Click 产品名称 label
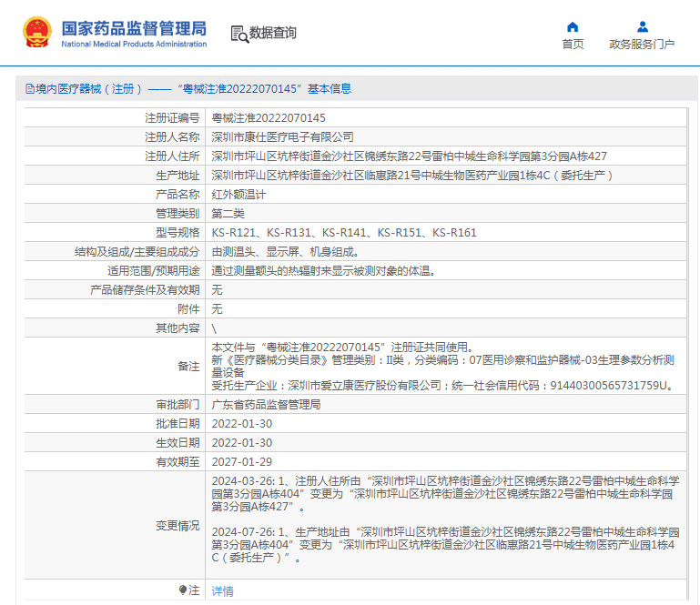Viewport: 700px width, 605px height. [x=178, y=195]
